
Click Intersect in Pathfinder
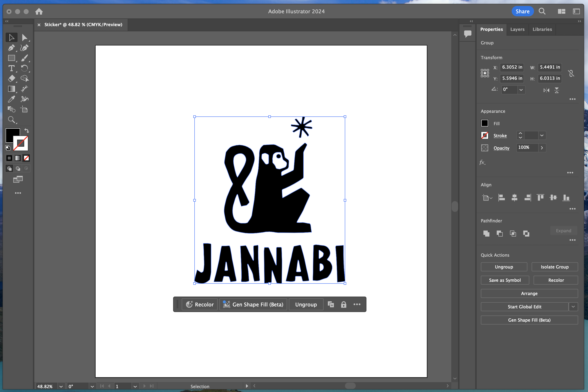point(513,234)
